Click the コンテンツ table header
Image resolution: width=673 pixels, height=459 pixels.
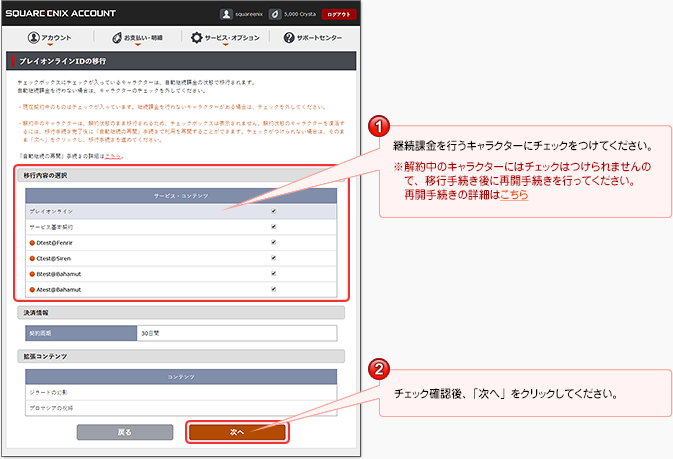pos(181,377)
